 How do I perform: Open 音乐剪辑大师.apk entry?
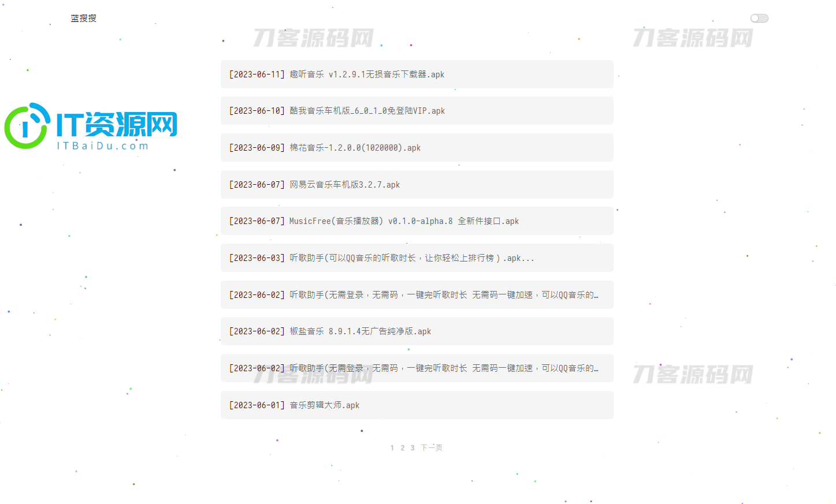coord(417,405)
